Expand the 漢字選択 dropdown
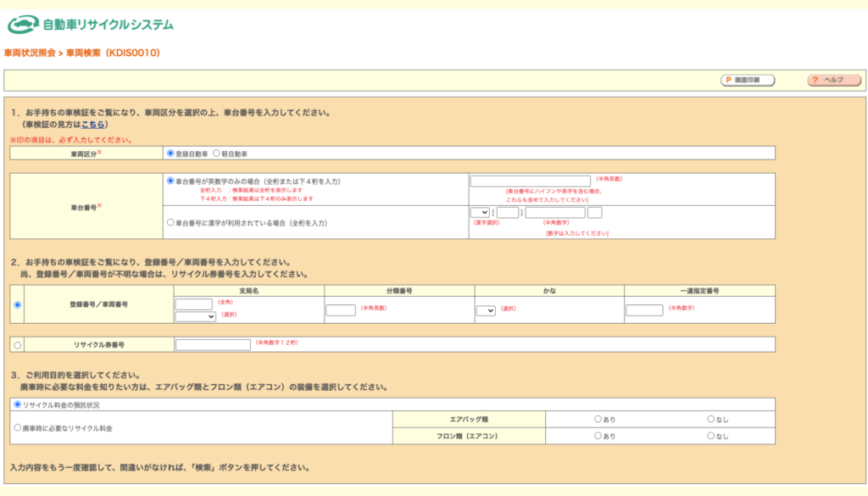Viewport: 868px width, 496px height. coord(479,213)
